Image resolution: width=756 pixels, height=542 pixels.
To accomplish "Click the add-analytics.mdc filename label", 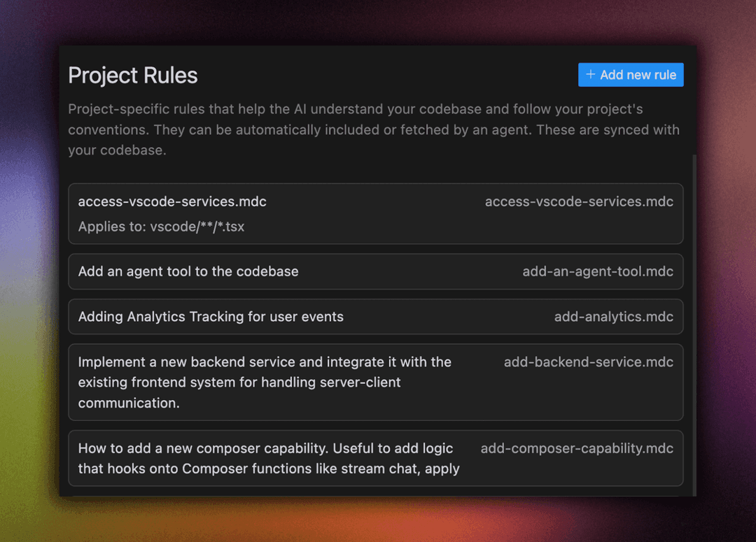I will tap(613, 316).
